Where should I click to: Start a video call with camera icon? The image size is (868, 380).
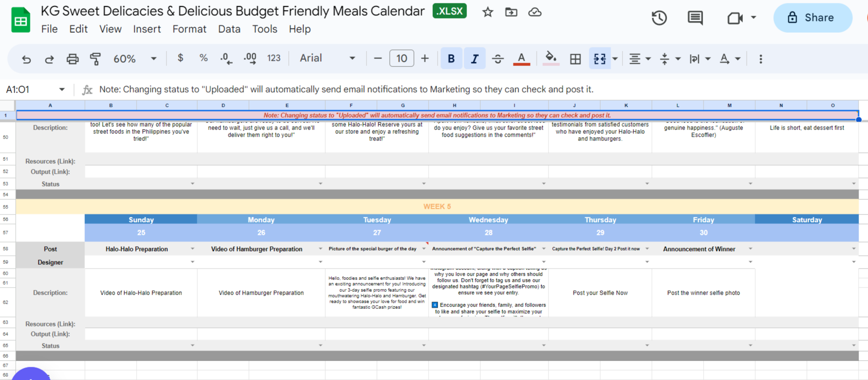[734, 18]
